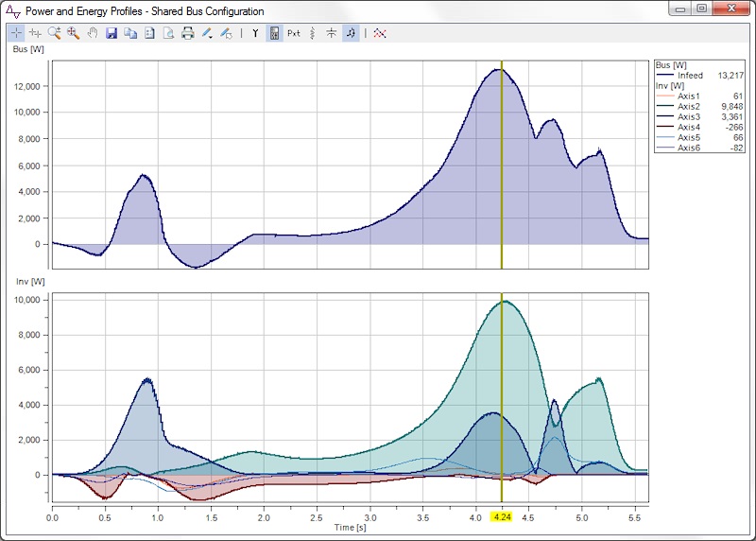Toggle the highlighted curve marker button
Viewport: 756px width, 541px height.
click(351, 33)
